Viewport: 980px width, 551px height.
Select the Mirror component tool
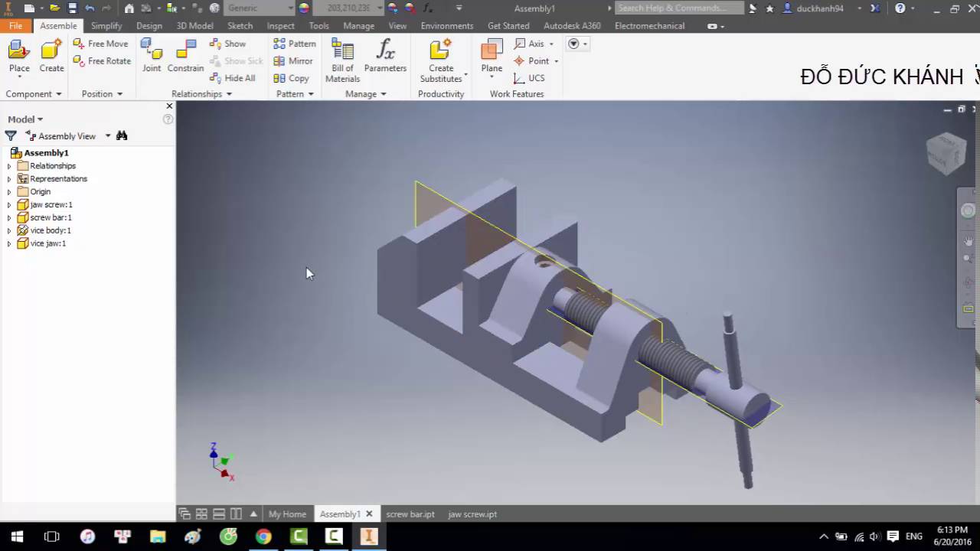(293, 61)
